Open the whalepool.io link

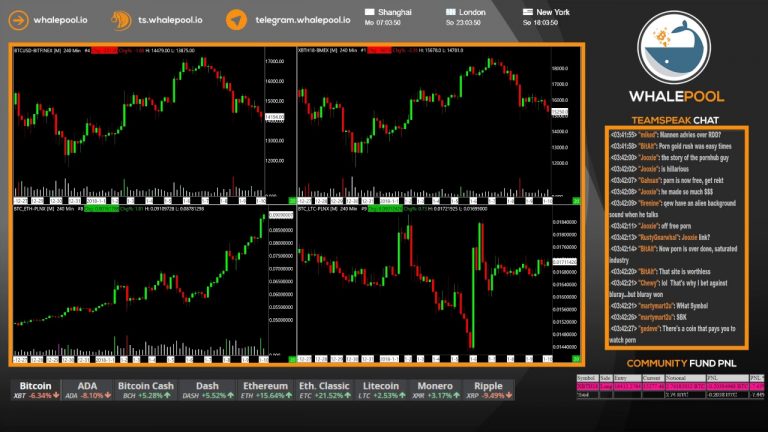coord(60,20)
